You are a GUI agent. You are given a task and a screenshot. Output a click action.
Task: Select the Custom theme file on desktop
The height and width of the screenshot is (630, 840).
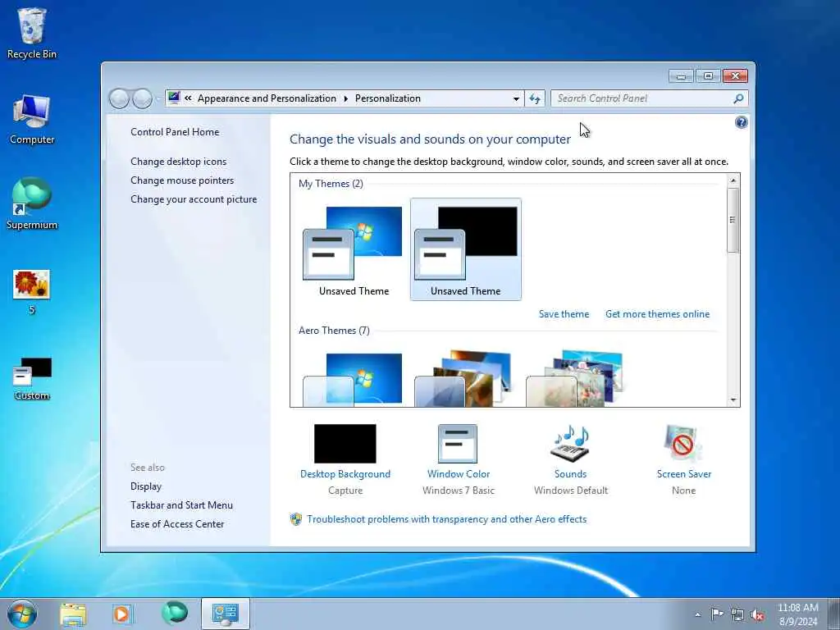tap(32, 378)
